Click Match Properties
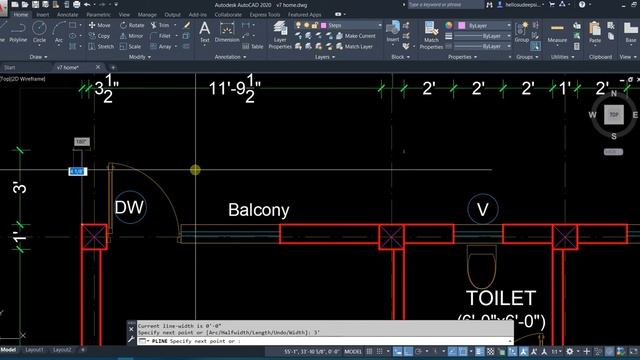 tap(431, 35)
